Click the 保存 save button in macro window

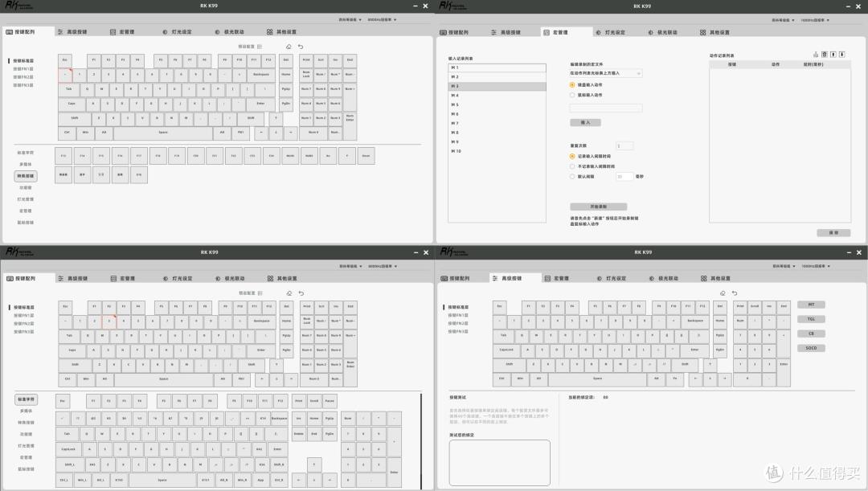(833, 233)
